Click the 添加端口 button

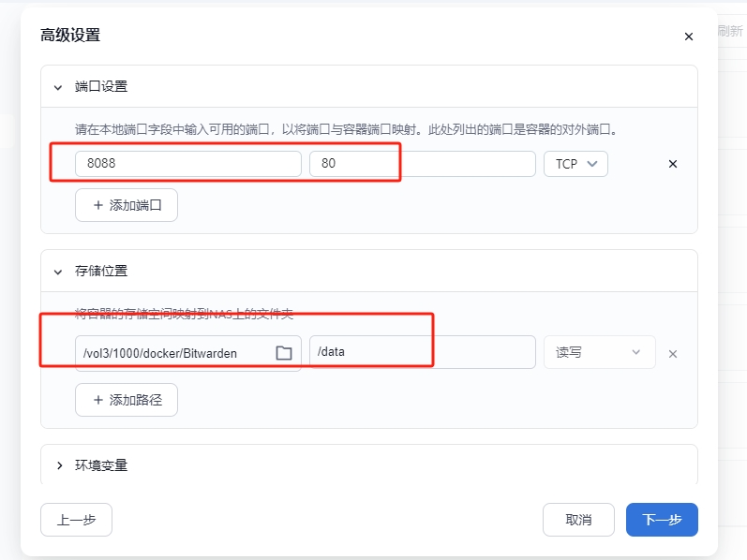pyautogui.click(x=127, y=205)
